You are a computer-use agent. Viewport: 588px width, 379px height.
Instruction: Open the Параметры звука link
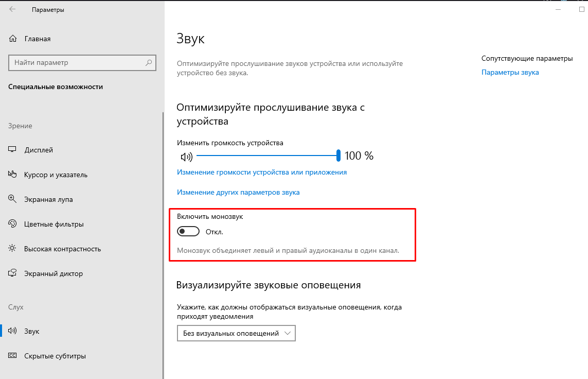510,73
